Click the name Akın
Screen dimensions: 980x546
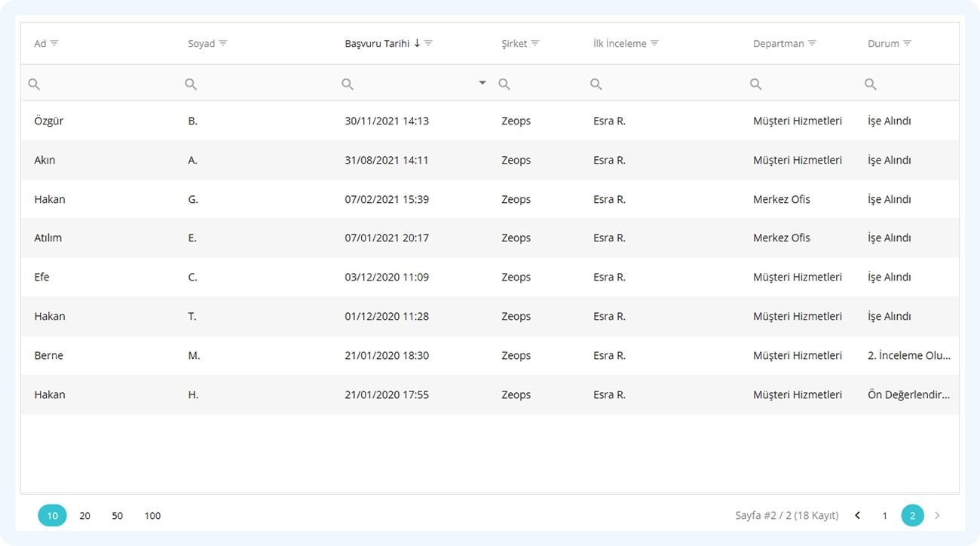tap(44, 160)
